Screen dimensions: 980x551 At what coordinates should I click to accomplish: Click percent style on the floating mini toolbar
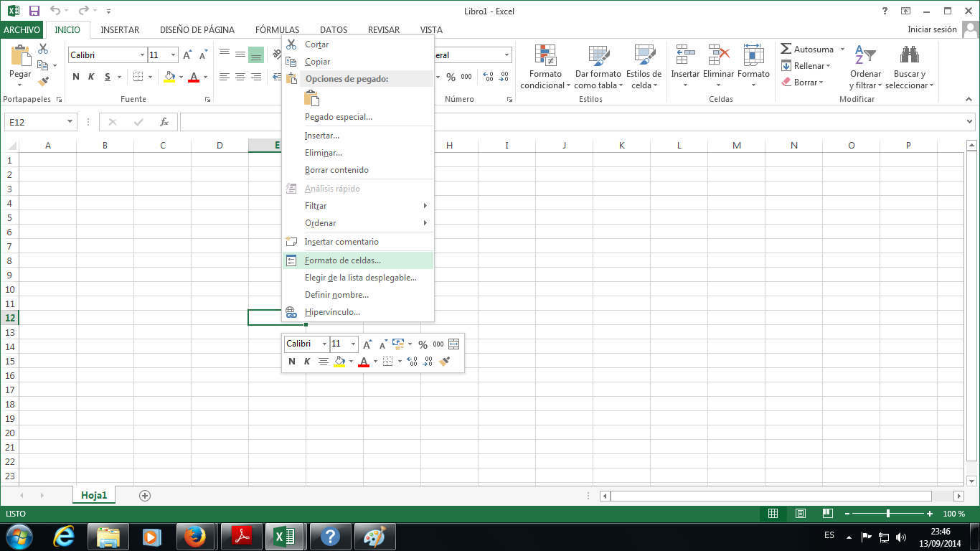point(423,344)
